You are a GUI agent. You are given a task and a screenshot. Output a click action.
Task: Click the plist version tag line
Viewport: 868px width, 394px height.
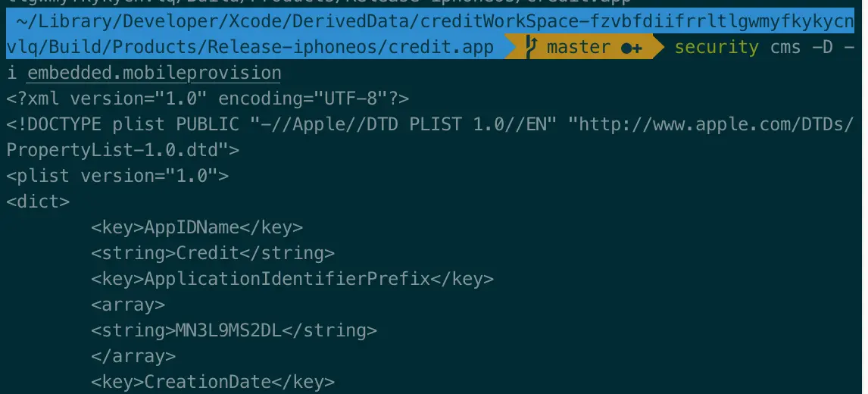pos(117,177)
